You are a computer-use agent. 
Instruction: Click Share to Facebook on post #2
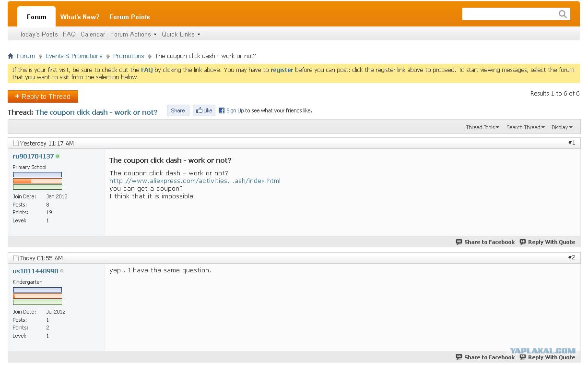click(x=485, y=357)
